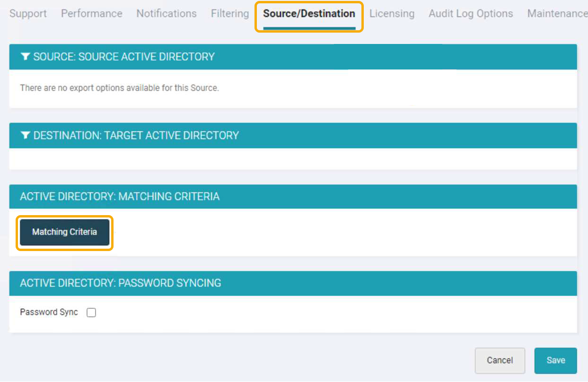Click the Cancel button

click(500, 360)
